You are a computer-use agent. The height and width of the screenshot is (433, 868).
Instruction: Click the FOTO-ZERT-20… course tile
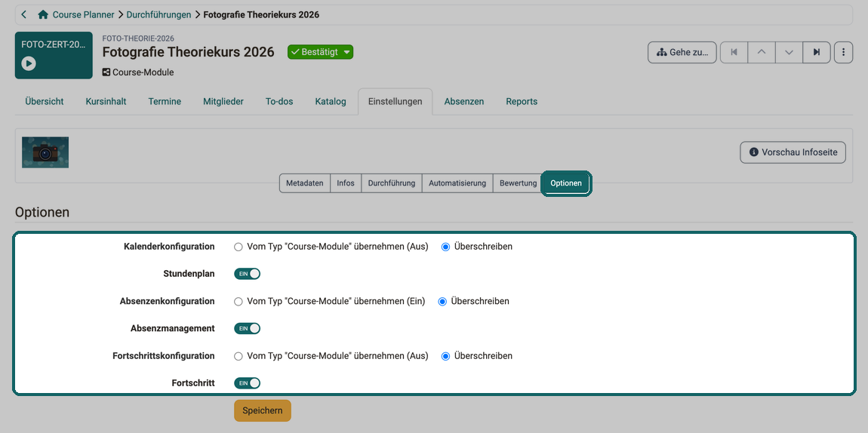point(54,55)
